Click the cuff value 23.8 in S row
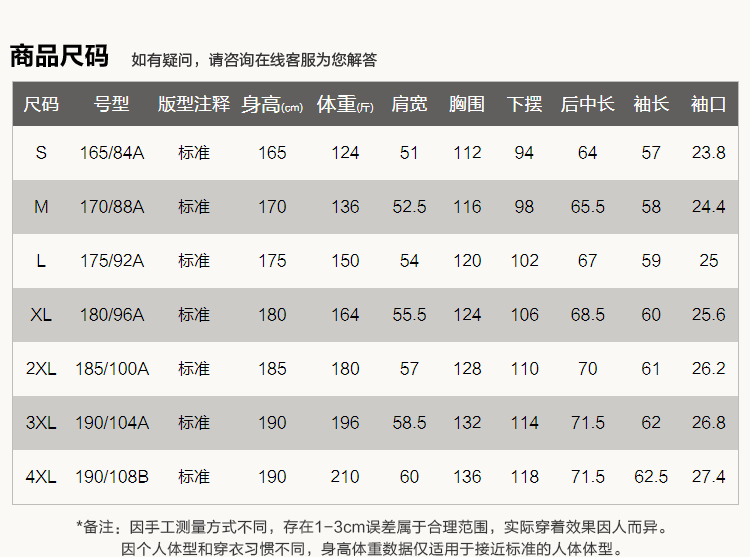This screenshot has width=750, height=557. coord(708,153)
